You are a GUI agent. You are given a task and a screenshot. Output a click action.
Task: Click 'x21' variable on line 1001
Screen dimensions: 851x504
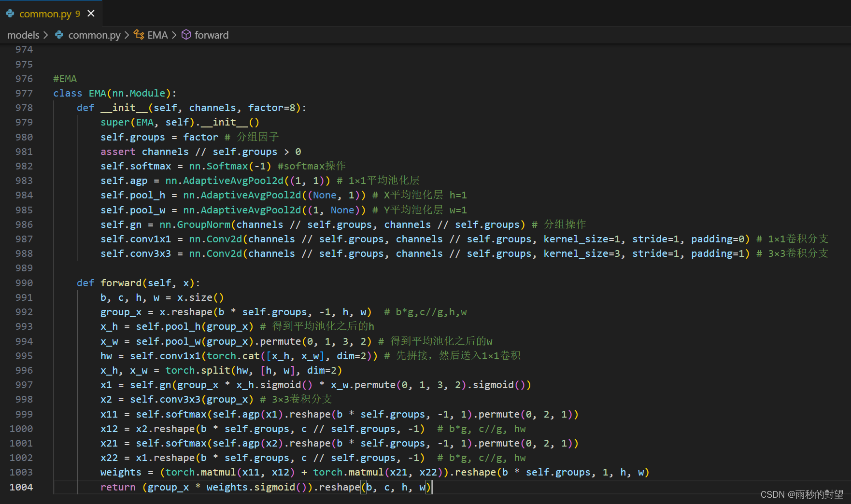tap(109, 443)
